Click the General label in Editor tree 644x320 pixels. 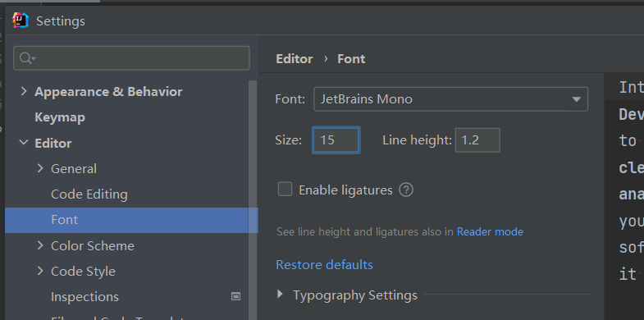[x=74, y=168]
